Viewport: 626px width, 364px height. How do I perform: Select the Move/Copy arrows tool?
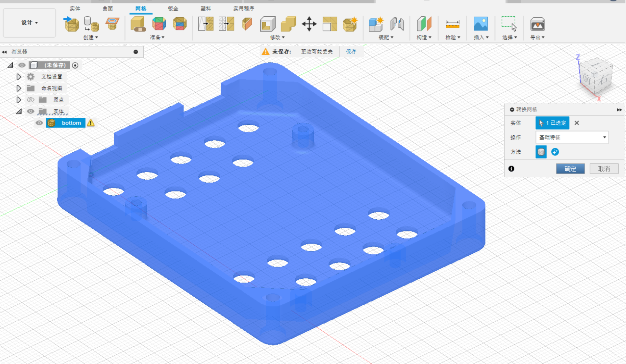(x=309, y=24)
